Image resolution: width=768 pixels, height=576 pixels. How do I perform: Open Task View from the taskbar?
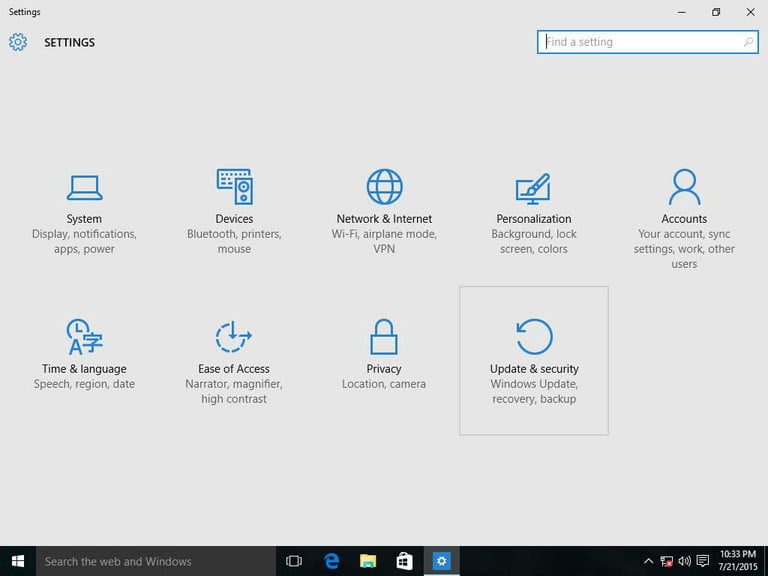click(x=294, y=561)
